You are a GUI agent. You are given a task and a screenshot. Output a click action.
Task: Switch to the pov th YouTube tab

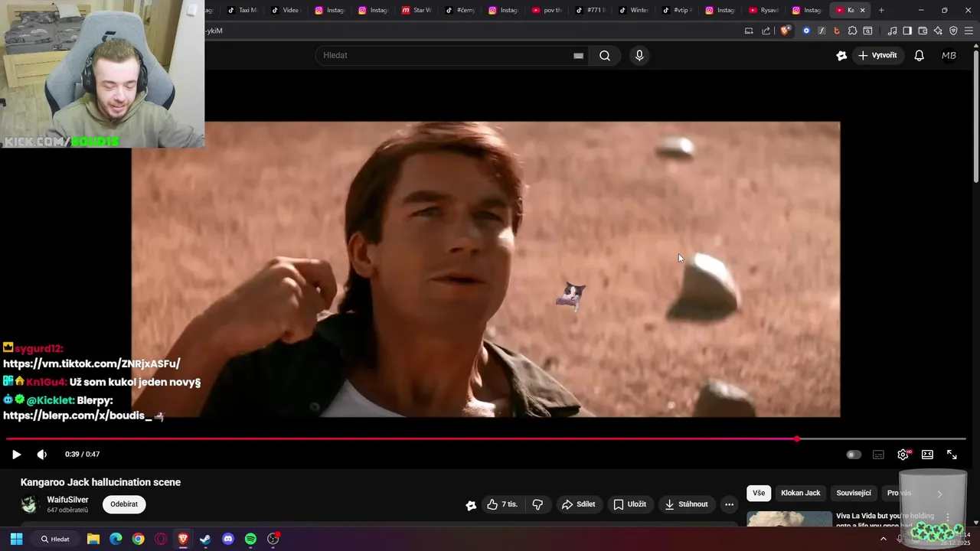(x=547, y=10)
